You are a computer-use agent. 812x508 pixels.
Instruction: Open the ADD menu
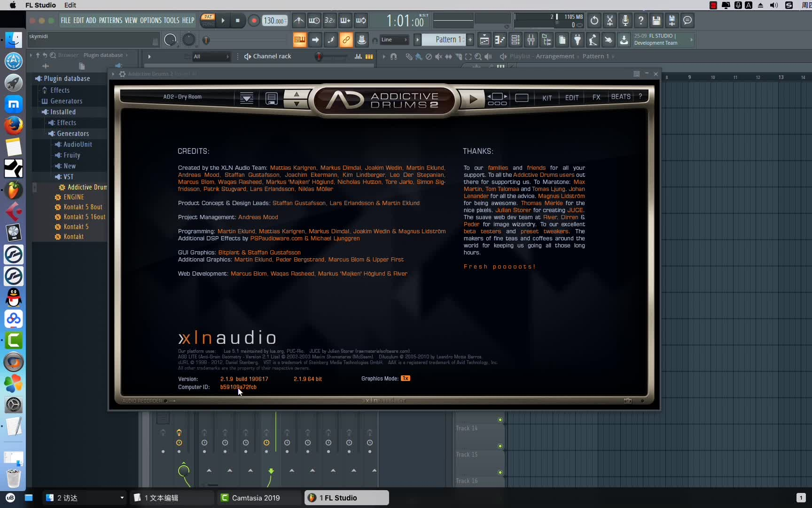pyautogui.click(x=91, y=20)
